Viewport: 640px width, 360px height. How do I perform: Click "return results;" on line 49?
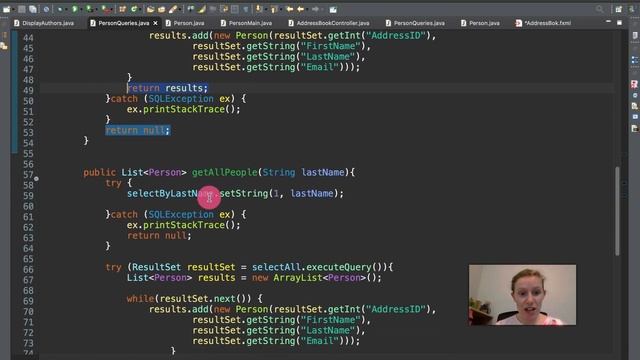(x=167, y=88)
